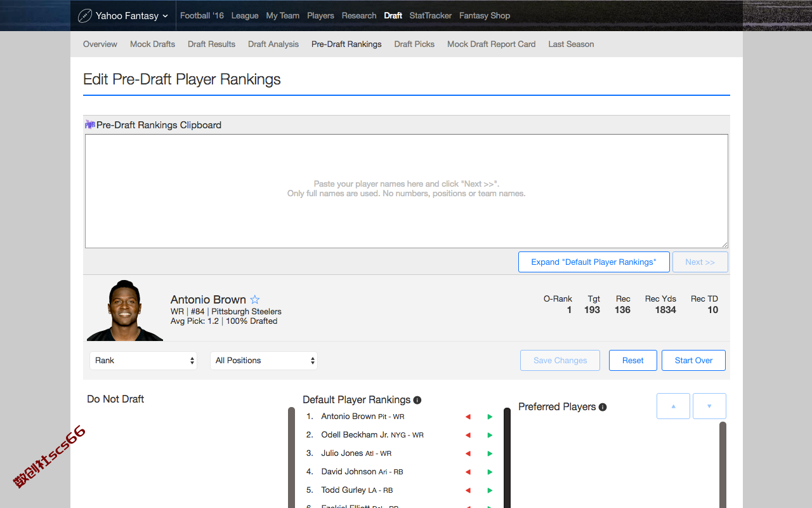The height and width of the screenshot is (508, 812).
Task: Switch to the Draft Picks tab
Action: click(x=414, y=44)
